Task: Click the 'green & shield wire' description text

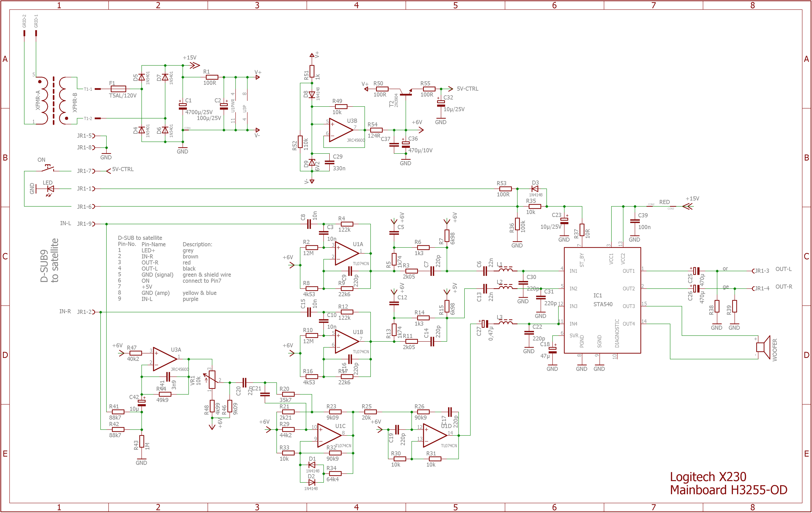Action: (x=207, y=275)
